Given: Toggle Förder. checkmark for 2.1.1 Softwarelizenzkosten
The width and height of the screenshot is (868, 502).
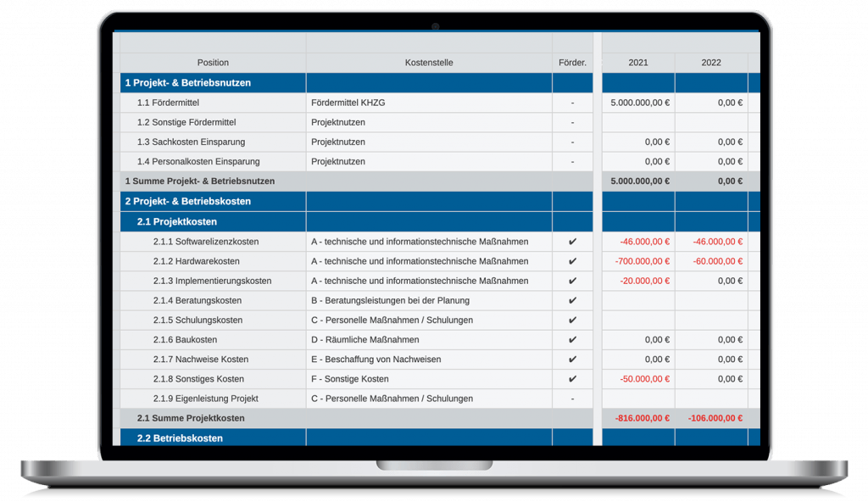Looking at the screenshot, I should click(x=572, y=242).
